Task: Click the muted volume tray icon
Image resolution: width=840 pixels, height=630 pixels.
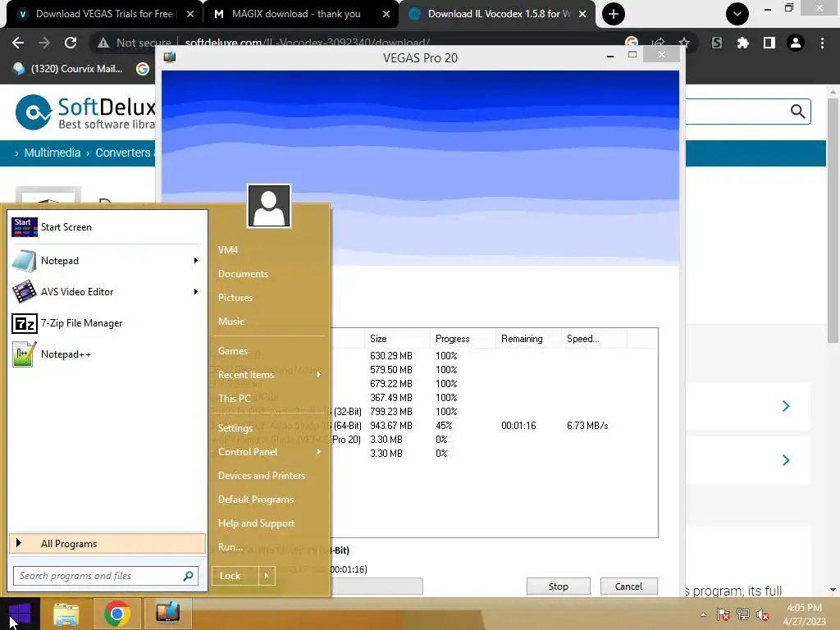Action: (763, 614)
